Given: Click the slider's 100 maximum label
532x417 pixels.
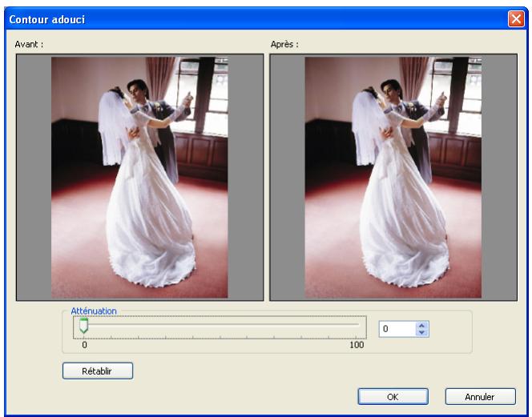Looking at the screenshot, I should coord(357,345).
